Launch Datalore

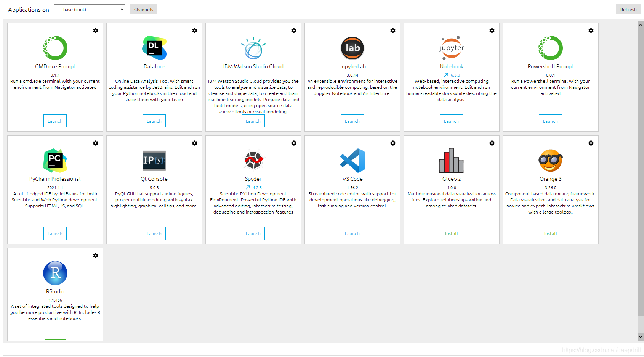click(x=154, y=121)
